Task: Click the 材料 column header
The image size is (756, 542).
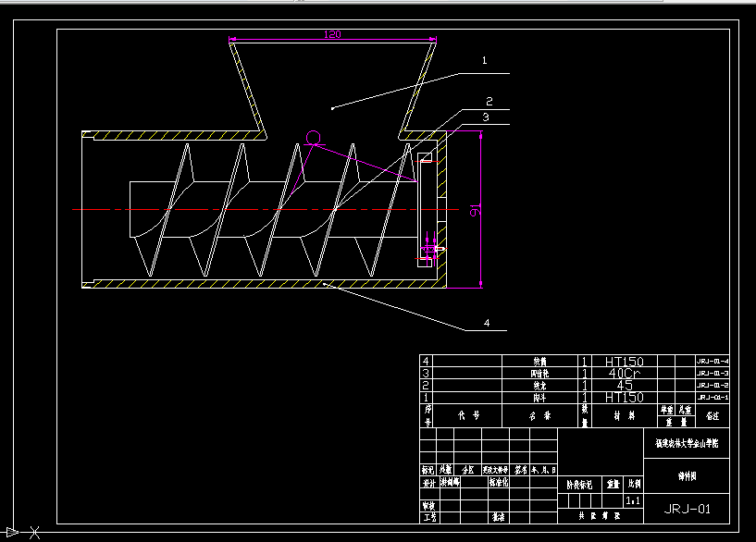Action: click(x=625, y=416)
